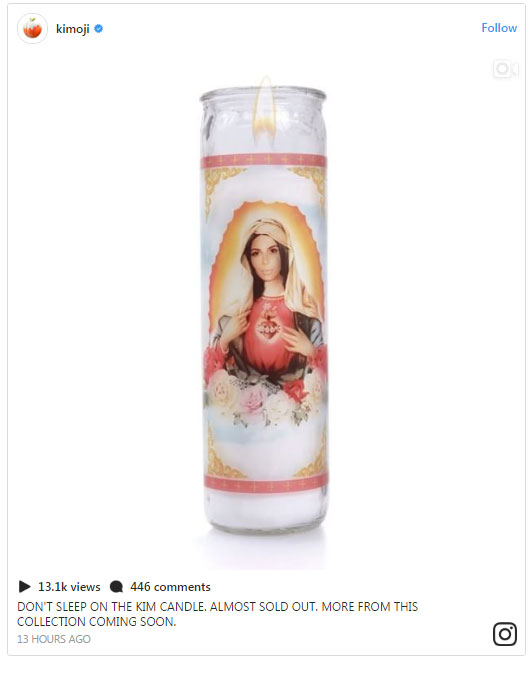This screenshot has height=686, width=530.
Task: Click the caption line mentioning KIM CANDLE
Action: click(218, 606)
